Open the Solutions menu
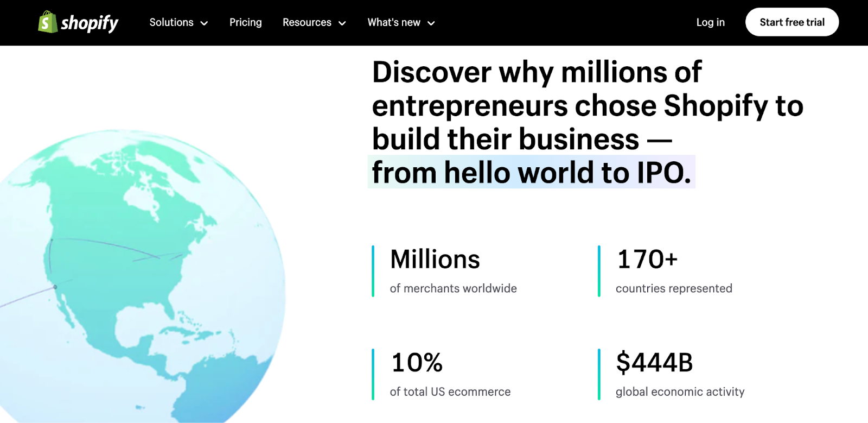Viewport: 868px width, 423px height. [171, 22]
